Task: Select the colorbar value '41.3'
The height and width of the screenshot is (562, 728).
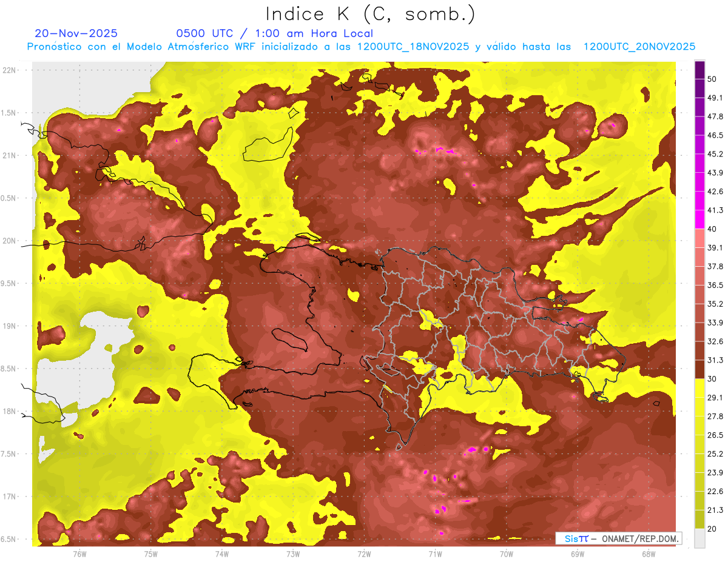Action: coord(715,210)
